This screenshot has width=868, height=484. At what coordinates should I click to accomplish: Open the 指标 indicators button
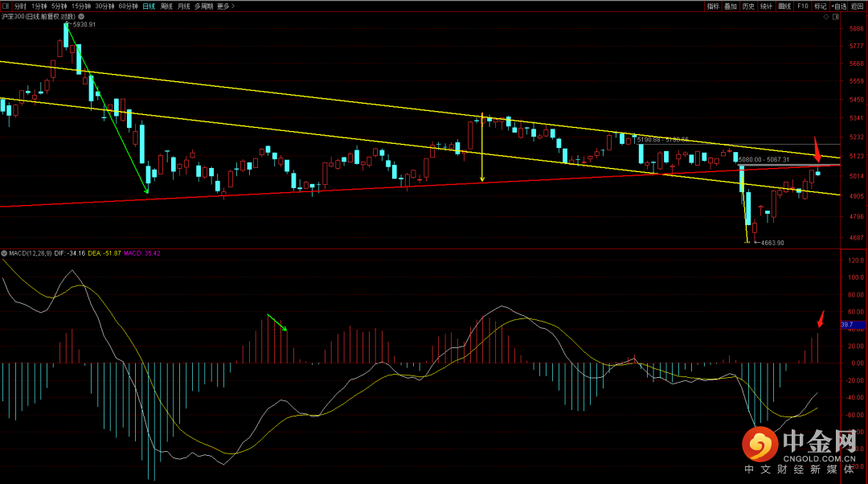(713, 6)
